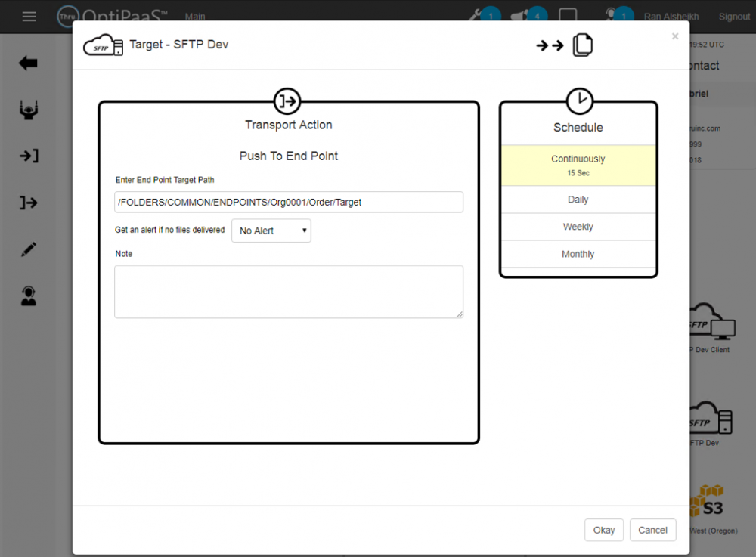
Task: Open the outbound arrow sidebar icon
Action: 29,203
